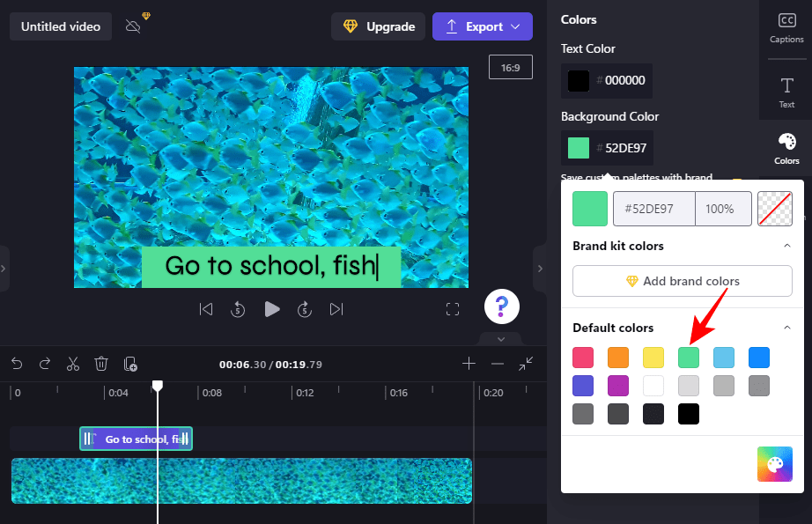
Task: Switch to the Text tab
Action: (x=786, y=92)
